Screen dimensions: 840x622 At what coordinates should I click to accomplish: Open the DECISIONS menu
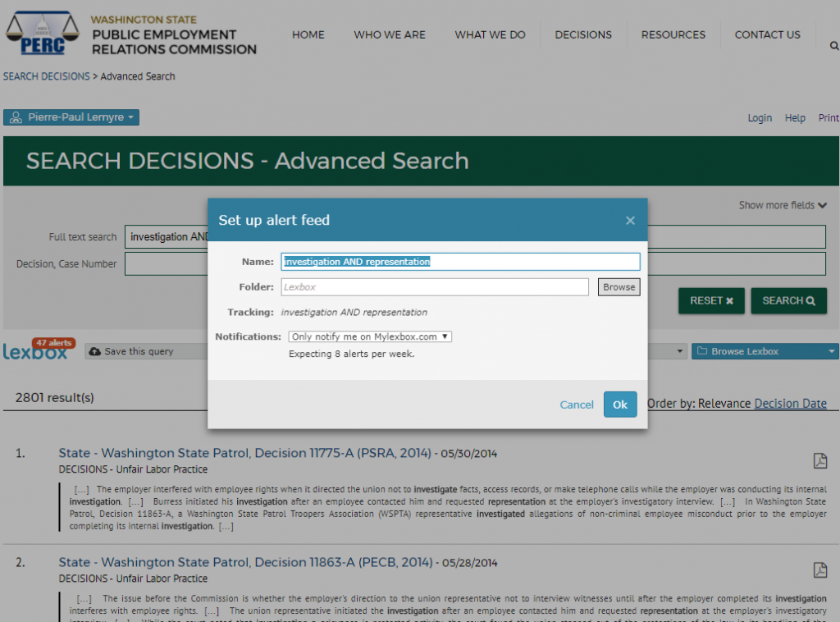pyautogui.click(x=582, y=34)
